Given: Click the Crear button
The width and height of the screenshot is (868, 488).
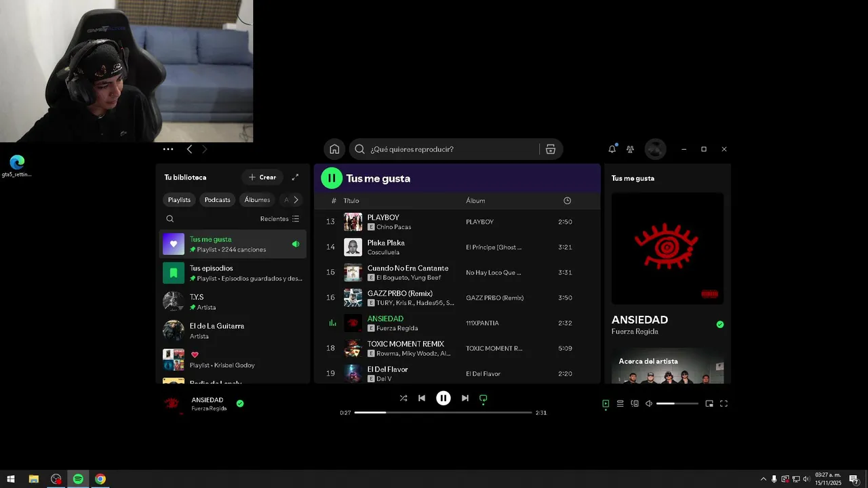Looking at the screenshot, I should pos(262,177).
